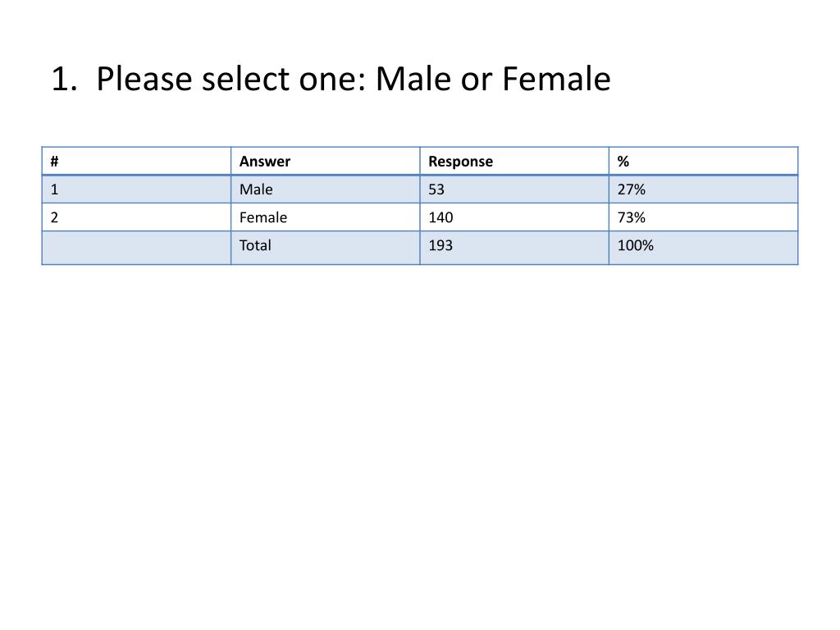Select the 27% percentage cell
Image resolution: width=840 pixels, height=630 pixels.
(703, 189)
